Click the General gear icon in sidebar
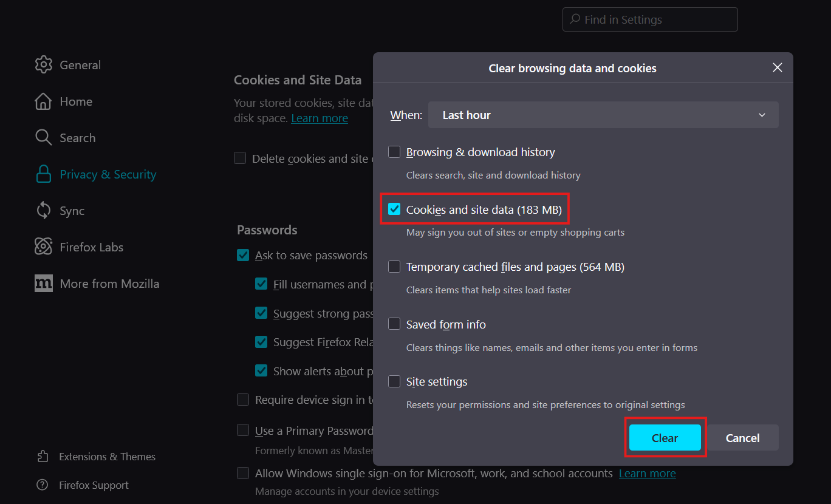831x504 pixels. click(x=43, y=65)
